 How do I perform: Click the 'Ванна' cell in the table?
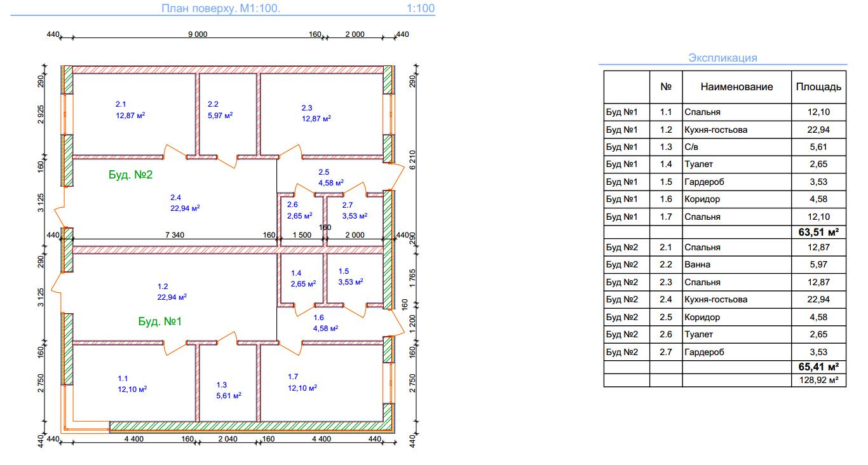point(697,264)
